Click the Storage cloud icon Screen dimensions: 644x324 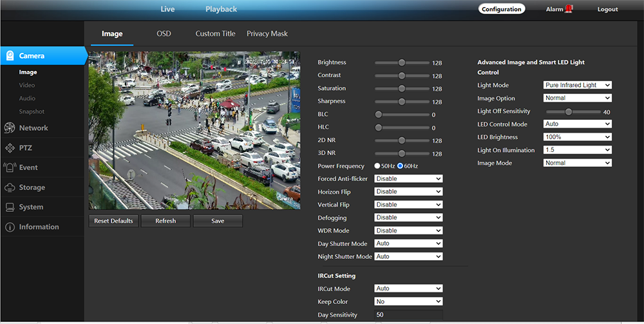pos(10,187)
